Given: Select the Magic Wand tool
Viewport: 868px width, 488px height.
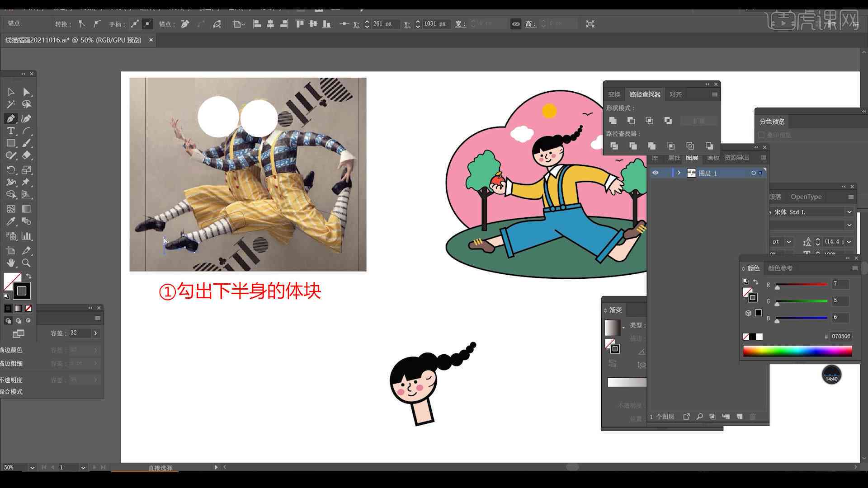Looking at the screenshot, I should coord(11,104).
